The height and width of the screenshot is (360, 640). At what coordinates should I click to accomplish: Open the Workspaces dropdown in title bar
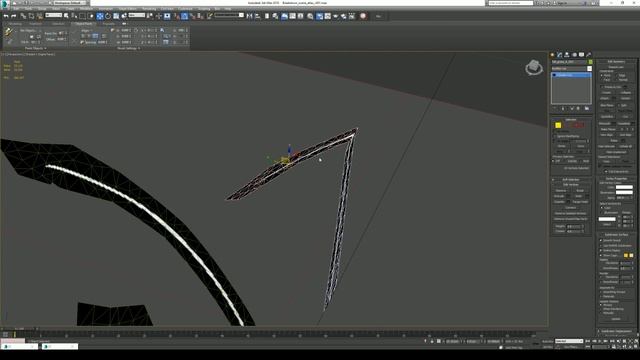[69, 3]
